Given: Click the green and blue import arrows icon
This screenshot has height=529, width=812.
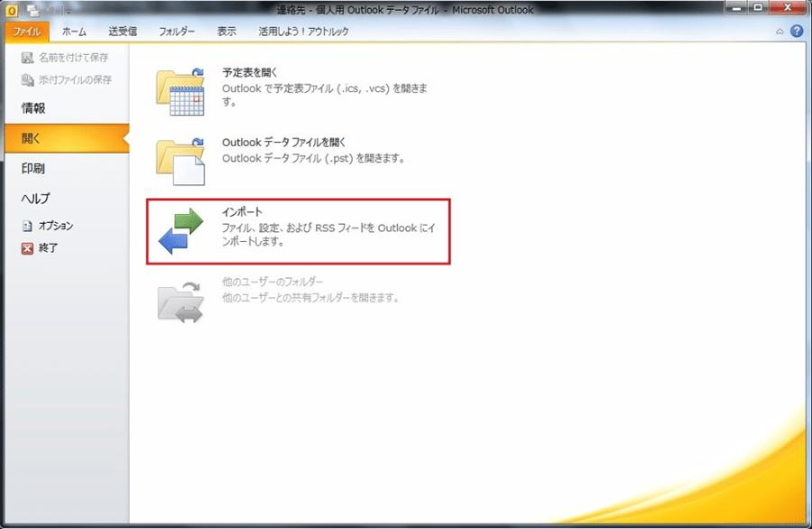Looking at the screenshot, I should click(180, 231).
